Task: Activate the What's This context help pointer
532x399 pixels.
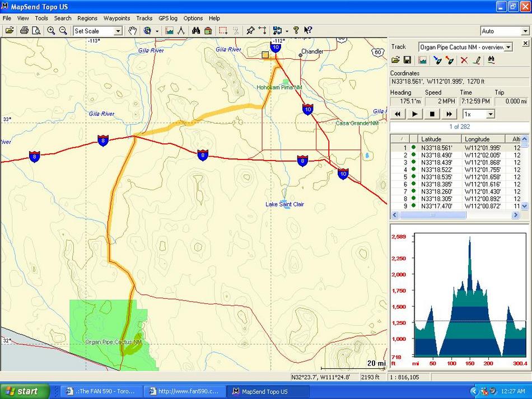Action: (x=308, y=31)
